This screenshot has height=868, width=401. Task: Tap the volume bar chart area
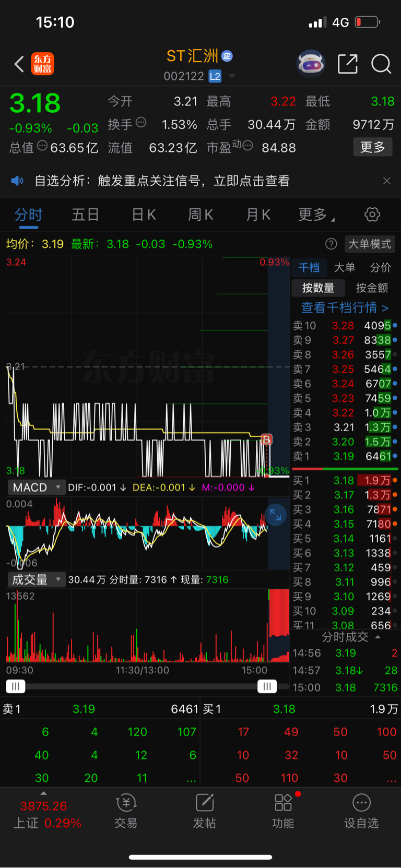(148, 625)
